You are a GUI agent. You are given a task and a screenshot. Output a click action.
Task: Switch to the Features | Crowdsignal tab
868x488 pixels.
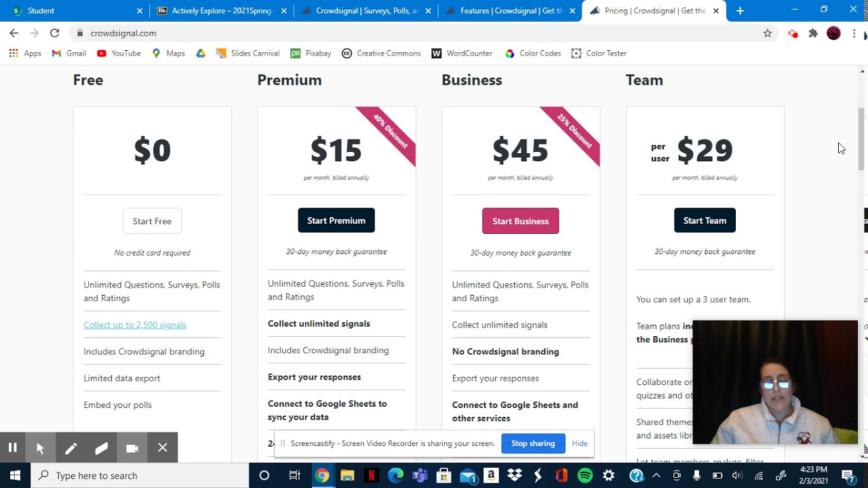(510, 11)
